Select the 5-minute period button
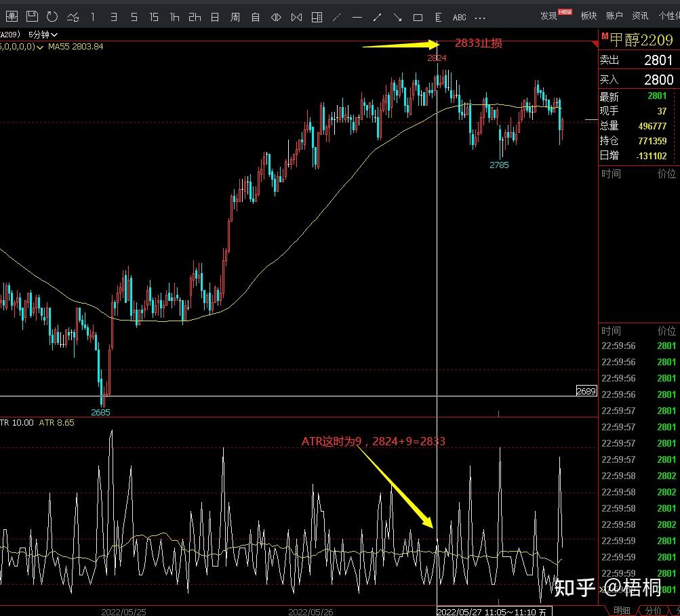The height and width of the screenshot is (616, 680). click(x=134, y=18)
